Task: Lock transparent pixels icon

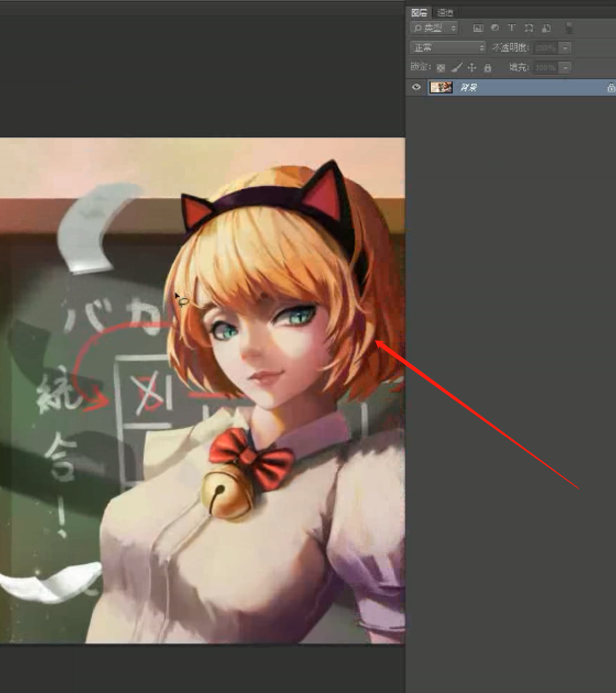Action: click(441, 68)
